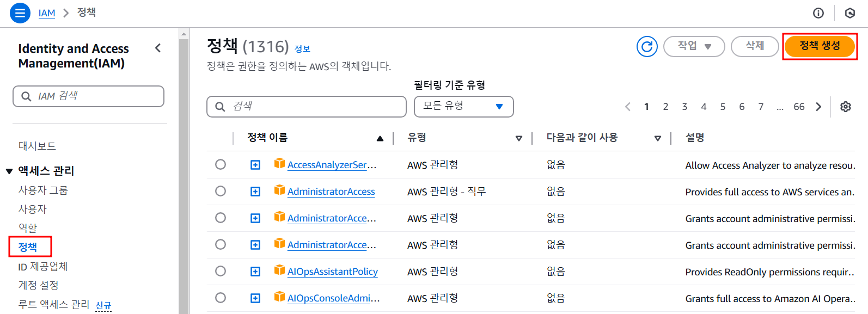Collapse the 액세스 관리 section
The height and width of the screenshot is (314, 868).
tap(9, 171)
